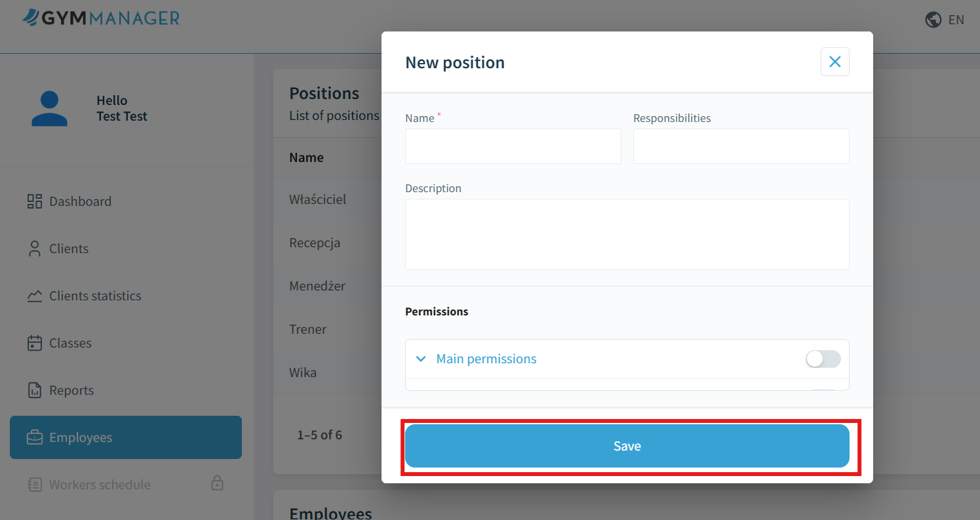
Task: Open the Clients statistics menu item
Action: [95, 296]
